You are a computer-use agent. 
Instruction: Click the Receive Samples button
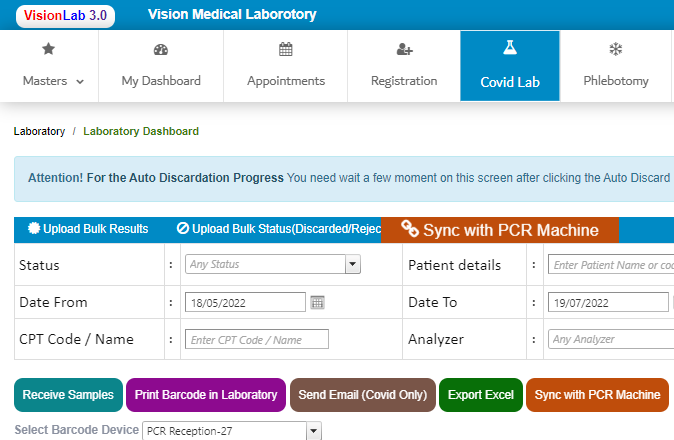click(x=68, y=395)
